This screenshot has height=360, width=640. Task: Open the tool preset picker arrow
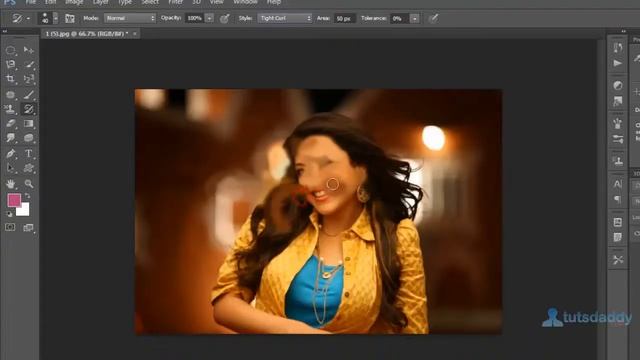coord(28,18)
